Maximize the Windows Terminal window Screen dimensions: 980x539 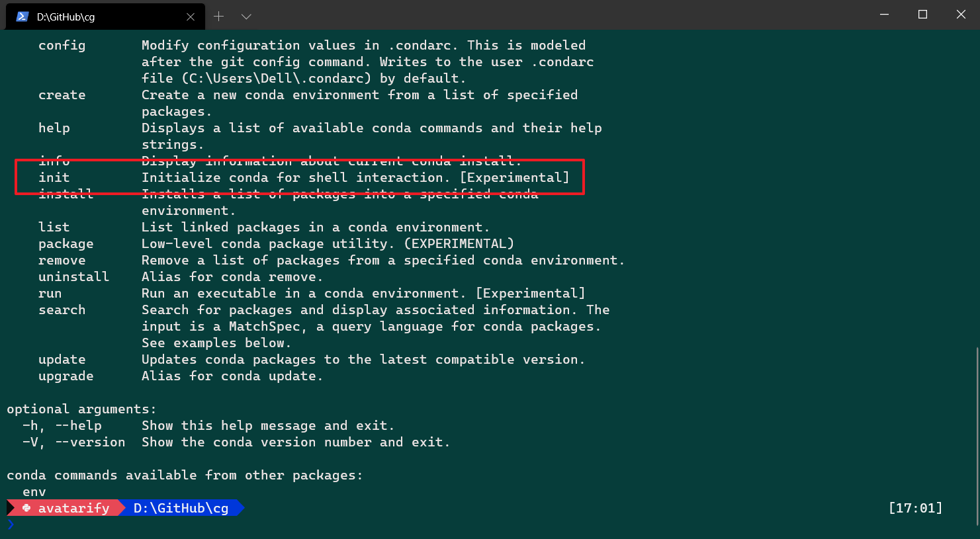[922, 14]
